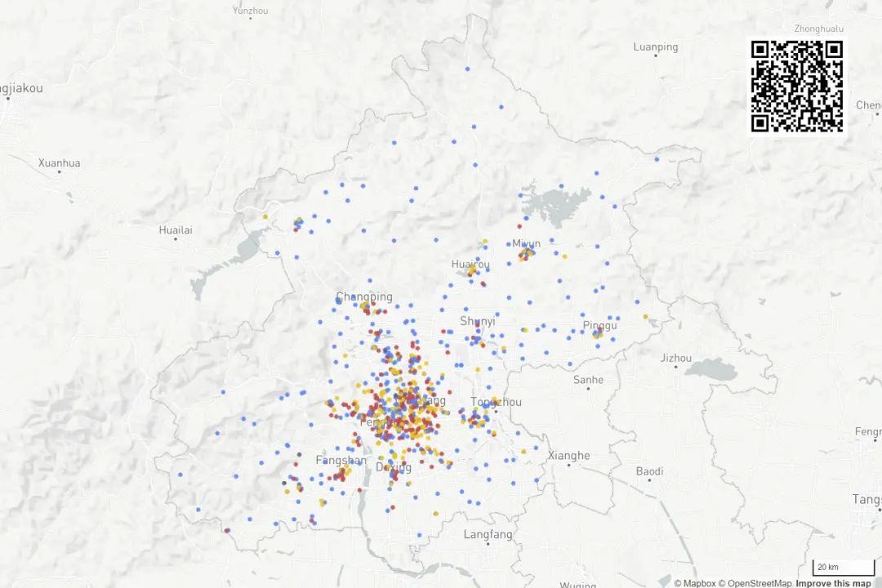This screenshot has height=588, width=882.
Task: Click the QR code image
Action: pyautogui.click(x=796, y=86)
